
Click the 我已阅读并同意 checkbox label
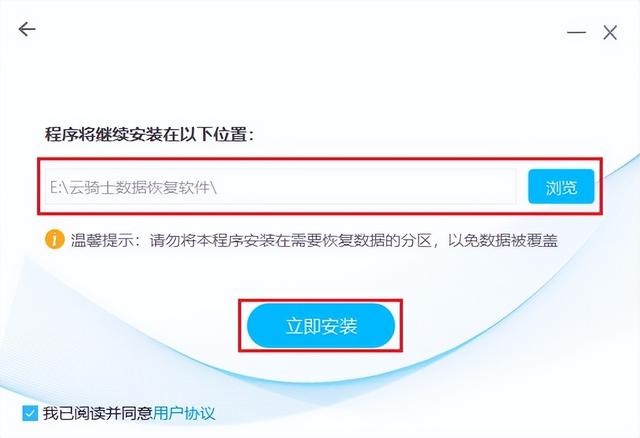(x=98, y=413)
